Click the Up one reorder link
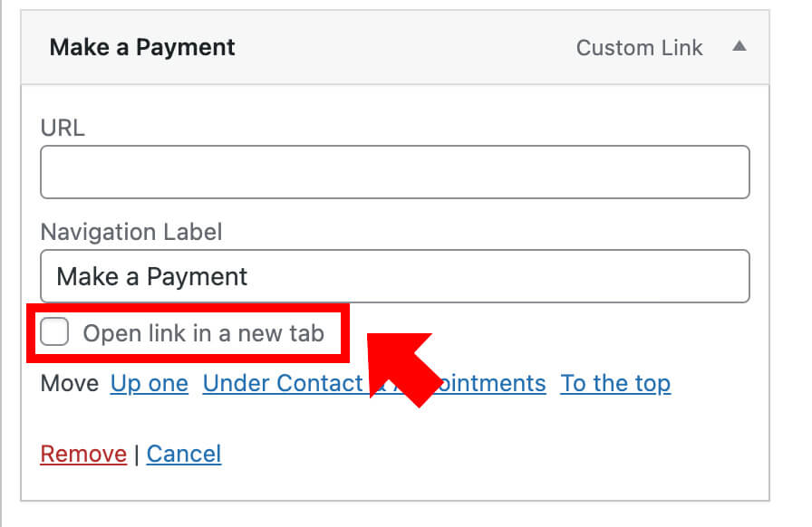 pyautogui.click(x=149, y=383)
